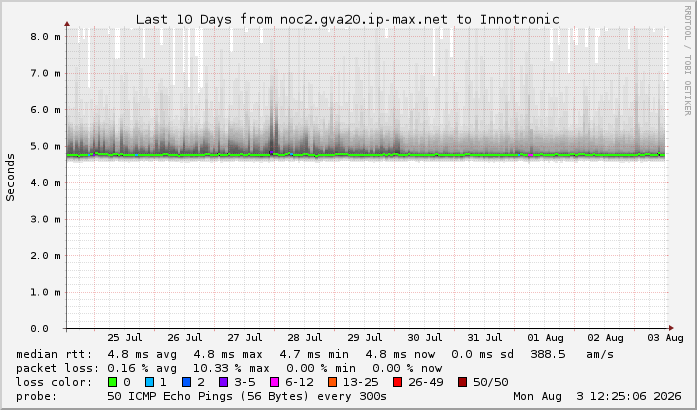Image resolution: width=697 pixels, height=410 pixels.
Task: Click the red loss swatch for 26-49
Action: click(x=397, y=382)
